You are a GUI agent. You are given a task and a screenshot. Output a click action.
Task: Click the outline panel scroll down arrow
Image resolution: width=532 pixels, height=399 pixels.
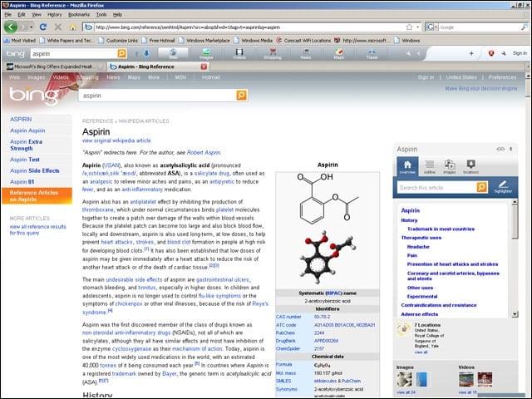coord(515,314)
